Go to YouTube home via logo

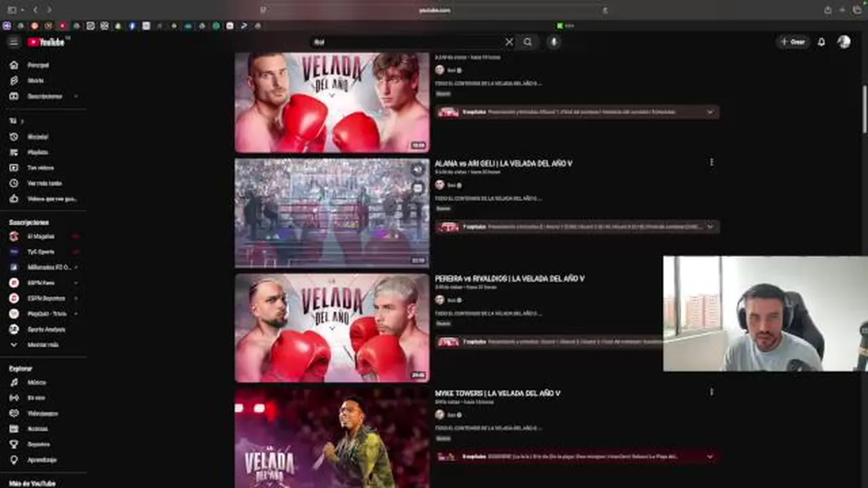click(46, 42)
